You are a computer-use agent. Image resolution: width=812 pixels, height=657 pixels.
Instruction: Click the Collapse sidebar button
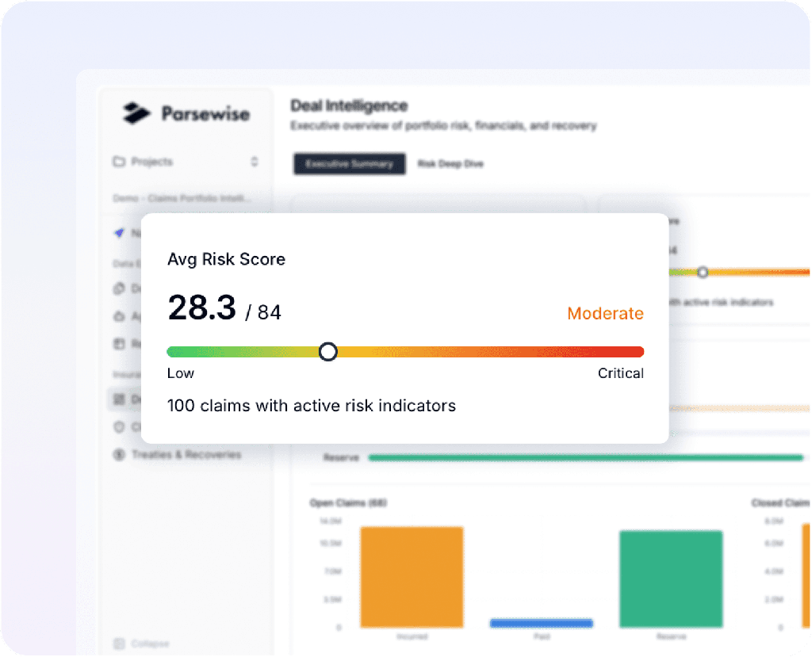point(141,644)
